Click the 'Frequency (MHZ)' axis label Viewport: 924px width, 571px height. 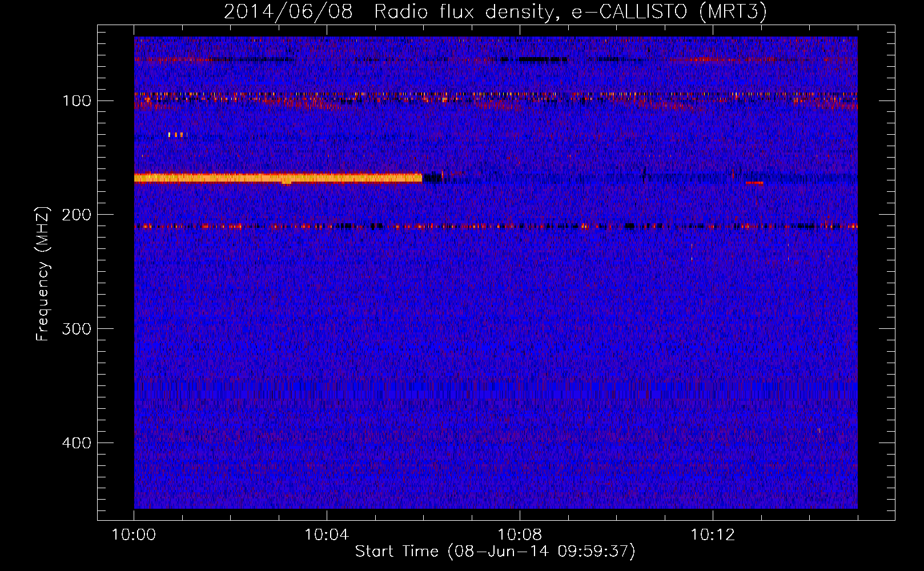(43, 274)
